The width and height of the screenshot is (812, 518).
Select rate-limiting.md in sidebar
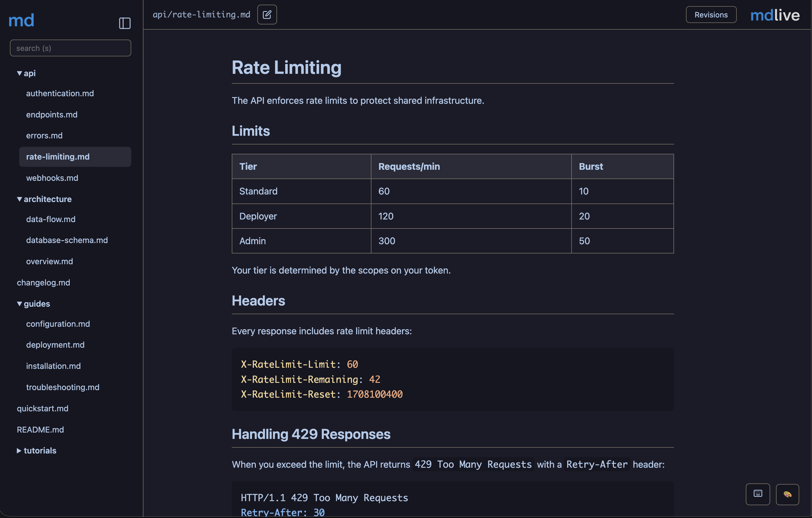tap(75, 157)
